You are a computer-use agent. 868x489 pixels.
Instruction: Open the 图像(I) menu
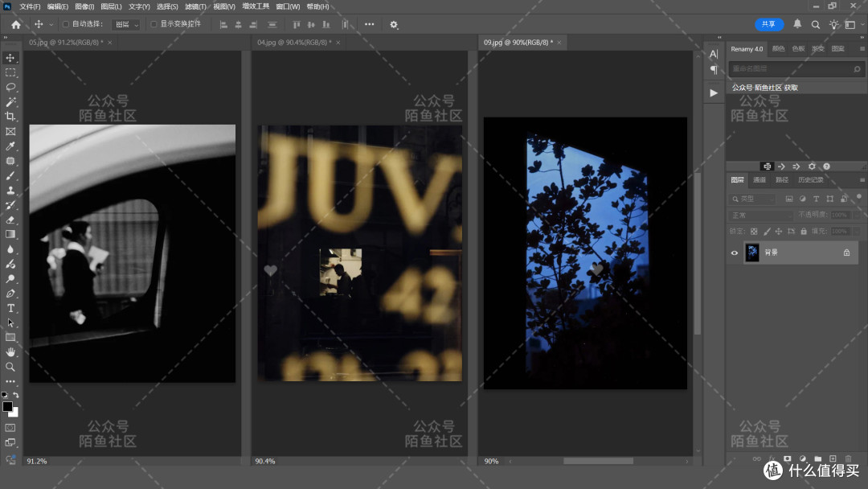click(84, 6)
